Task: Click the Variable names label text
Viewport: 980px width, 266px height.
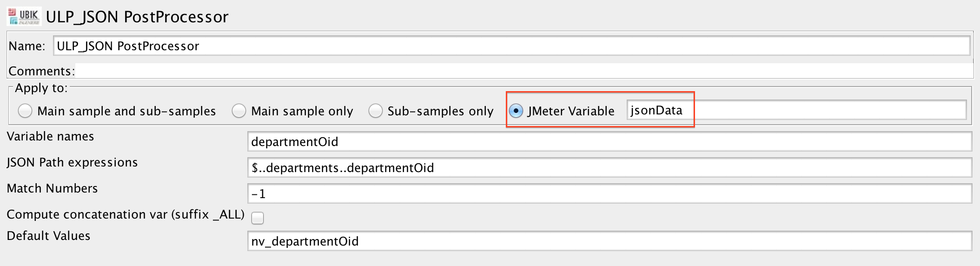Action: click(x=50, y=136)
